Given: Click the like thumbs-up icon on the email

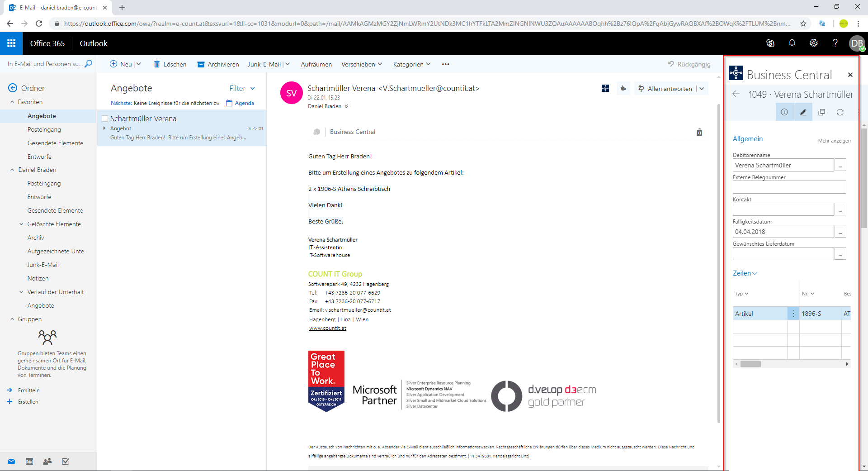Looking at the screenshot, I should coord(623,89).
